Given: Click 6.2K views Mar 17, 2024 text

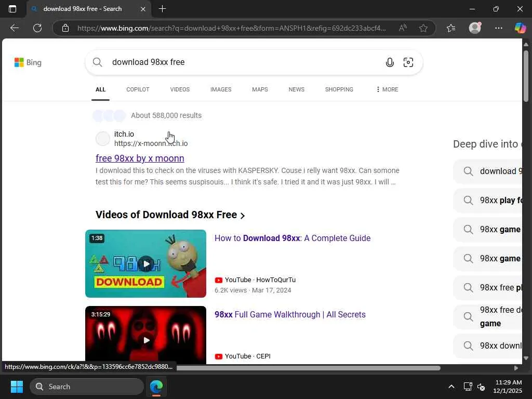Looking at the screenshot, I should pos(253,290).
